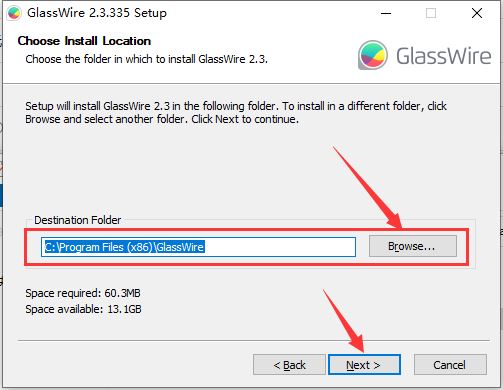This screenshot has width=503, height=390.
Task: Close the setup window with the X
Action: [477, 13]
